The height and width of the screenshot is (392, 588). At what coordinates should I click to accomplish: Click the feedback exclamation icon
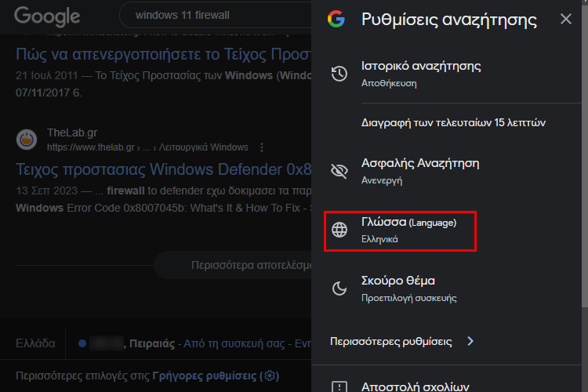click(339, 387)
